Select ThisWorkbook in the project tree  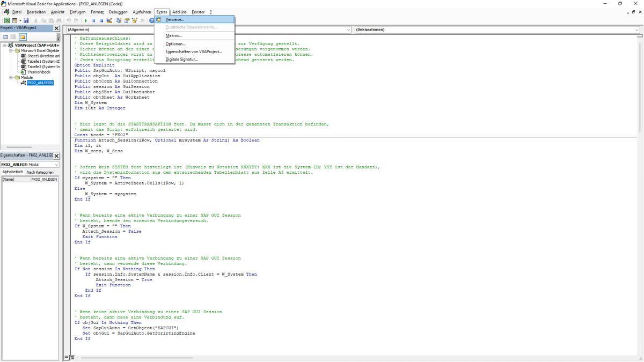tap(39, 72)
